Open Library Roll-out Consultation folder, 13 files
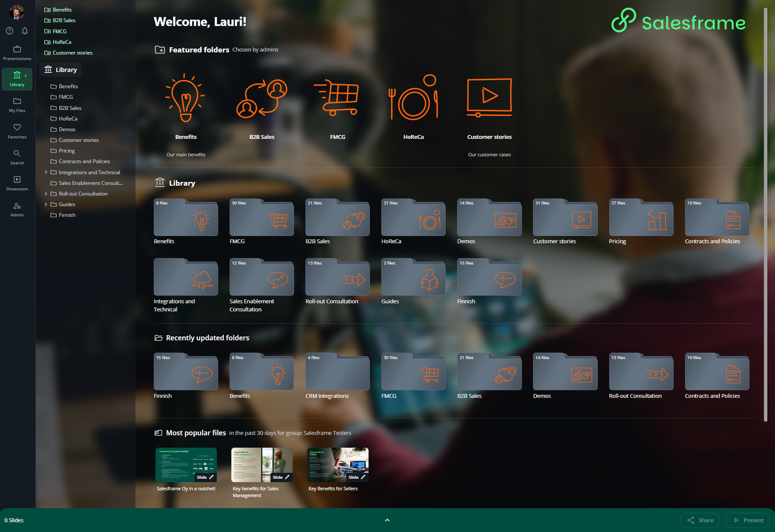Image resolution: width=775 pixels, height=532 pixels. click(x=337, y=277)
